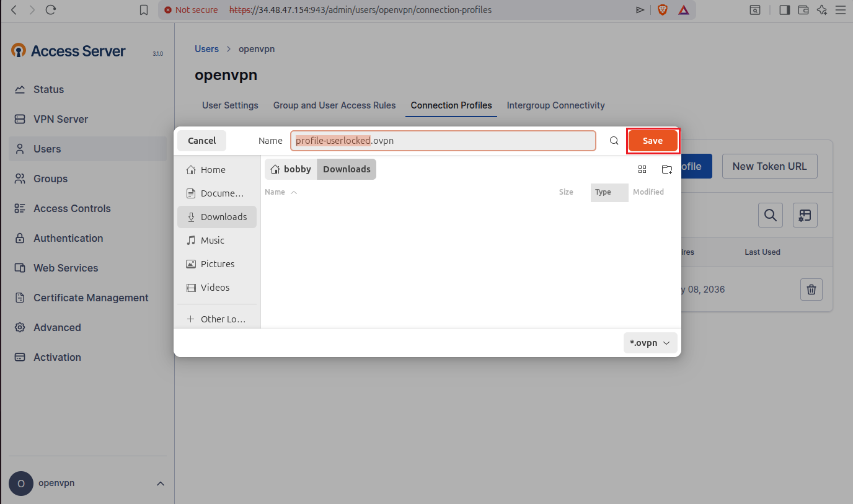Open Activation in the sidebar
The height and width of the screenshot is (504, 853).
click(87, 357)
